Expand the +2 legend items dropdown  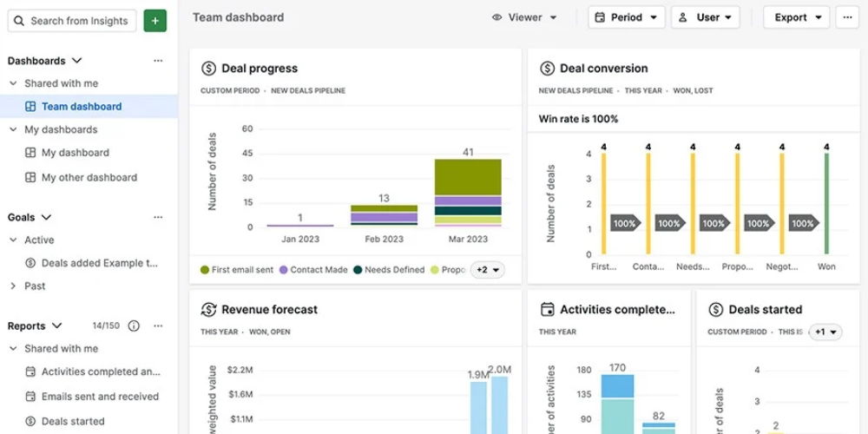(487, 270)
